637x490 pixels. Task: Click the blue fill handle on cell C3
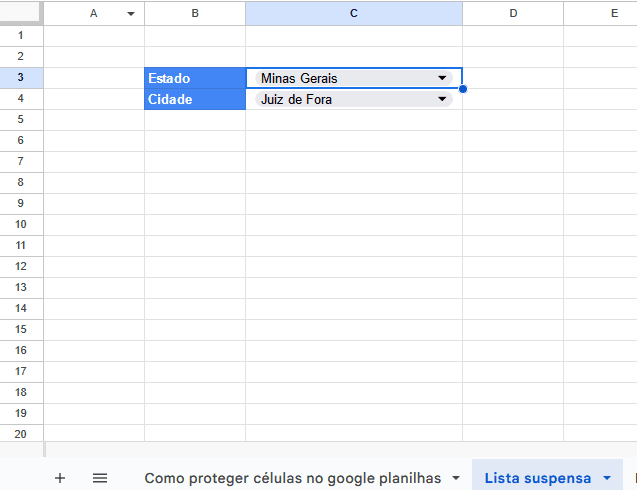pos(463,89)
